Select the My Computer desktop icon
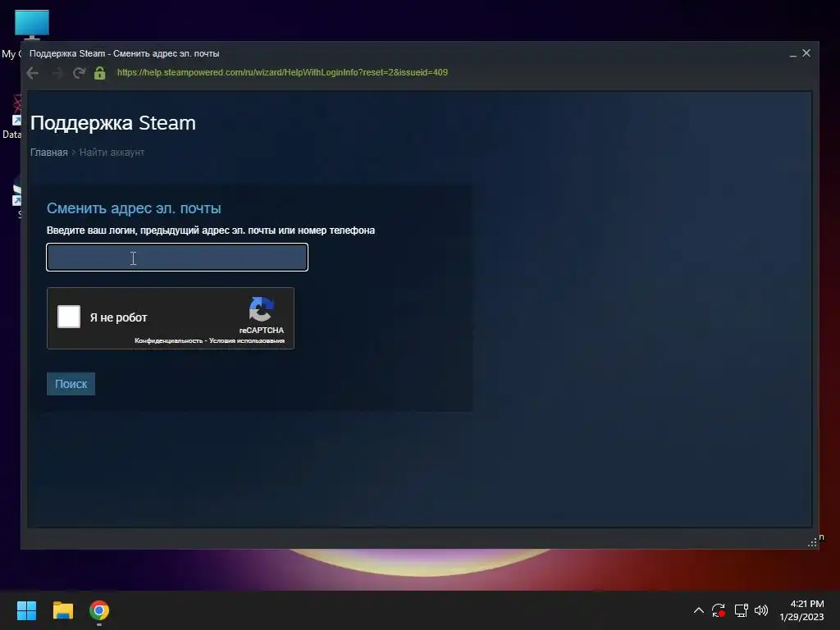Image resolution: width=840 pixels, height=630 pixels. (32, 25)
